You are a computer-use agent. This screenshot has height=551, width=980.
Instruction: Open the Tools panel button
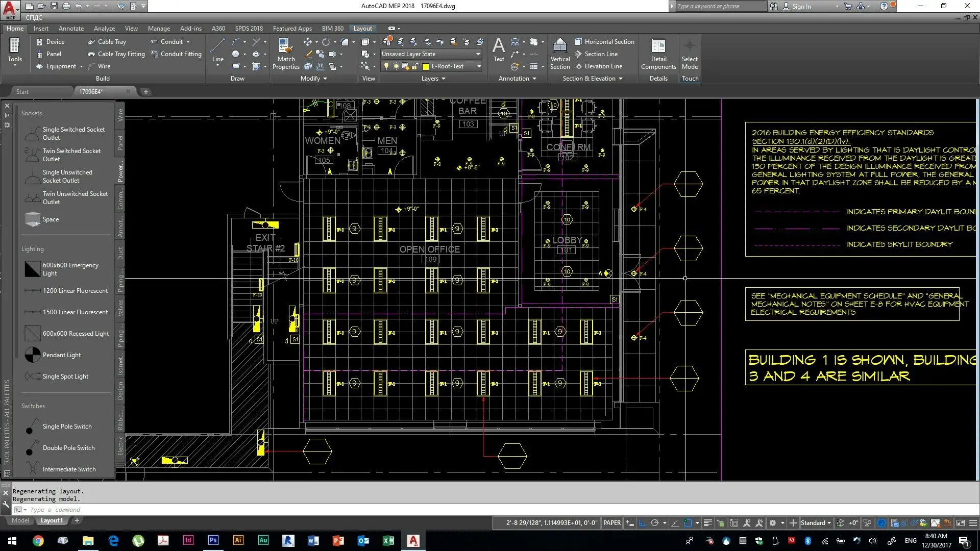(x=15, y=52)
